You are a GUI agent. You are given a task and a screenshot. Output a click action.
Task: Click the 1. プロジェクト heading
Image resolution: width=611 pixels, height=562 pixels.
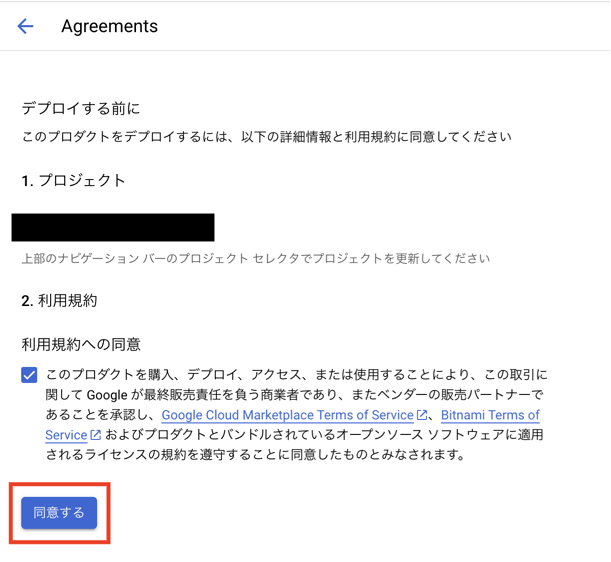click(x=73, y=180)
